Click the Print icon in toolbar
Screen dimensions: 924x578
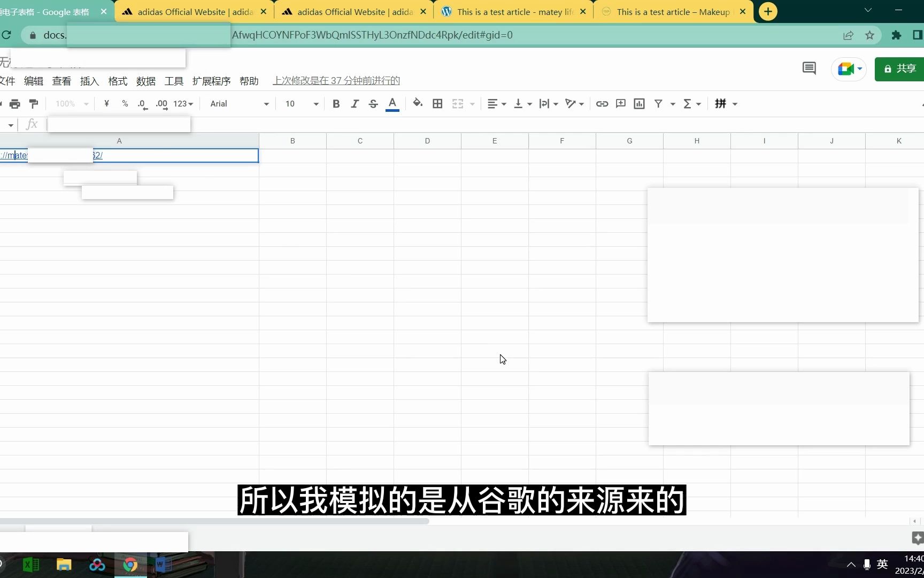[x=15, y=104]
